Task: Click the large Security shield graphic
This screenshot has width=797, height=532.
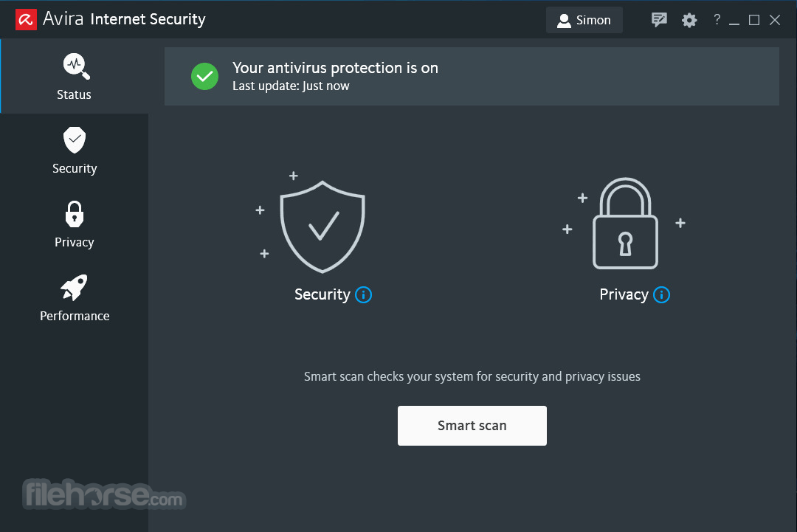Action: tap(322, 227)
